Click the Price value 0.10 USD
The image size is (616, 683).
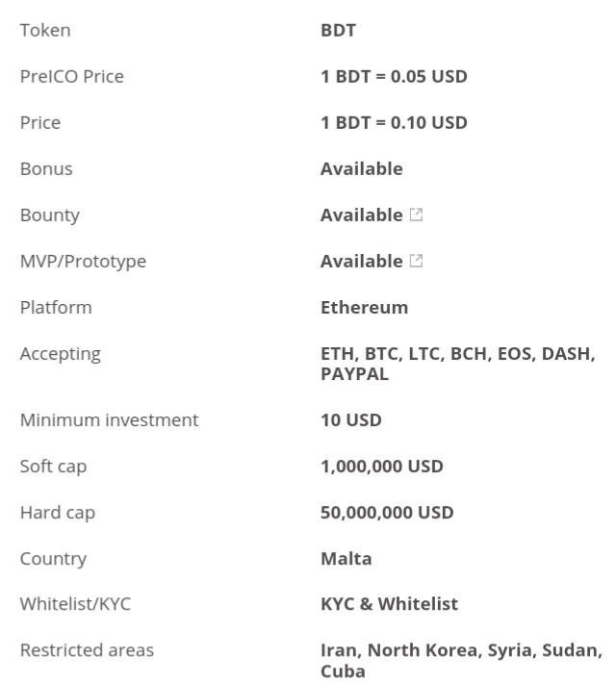(x=394, y=123)
